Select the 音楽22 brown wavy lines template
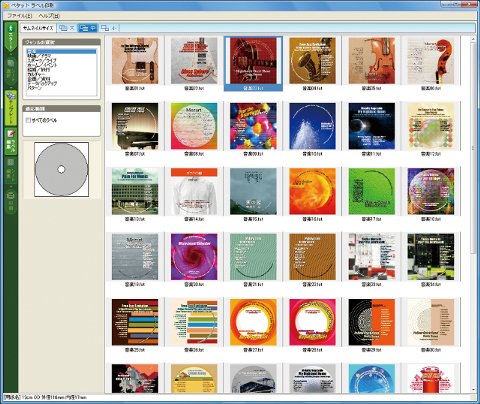The image size is (480, 404). click(312, 257)
